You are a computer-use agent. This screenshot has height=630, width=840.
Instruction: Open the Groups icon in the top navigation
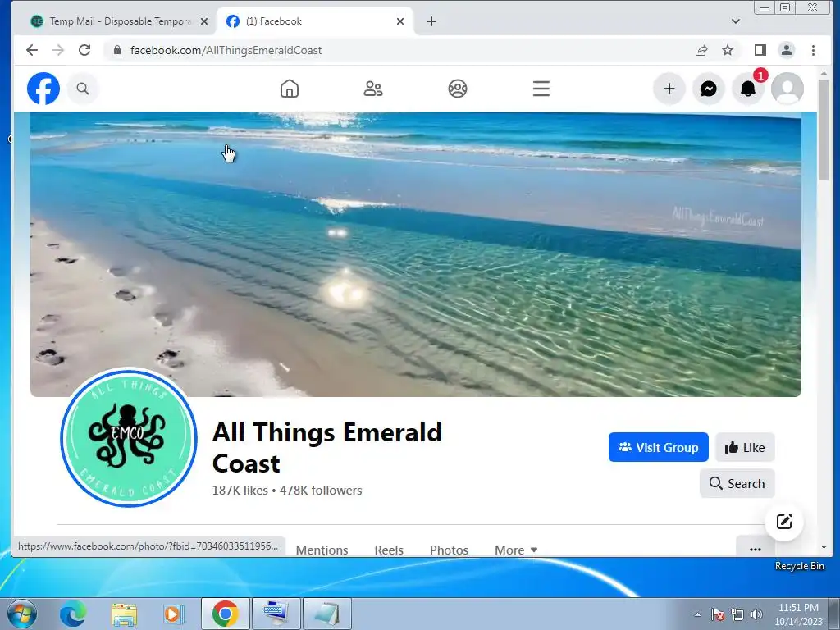[x=458, y=89]
